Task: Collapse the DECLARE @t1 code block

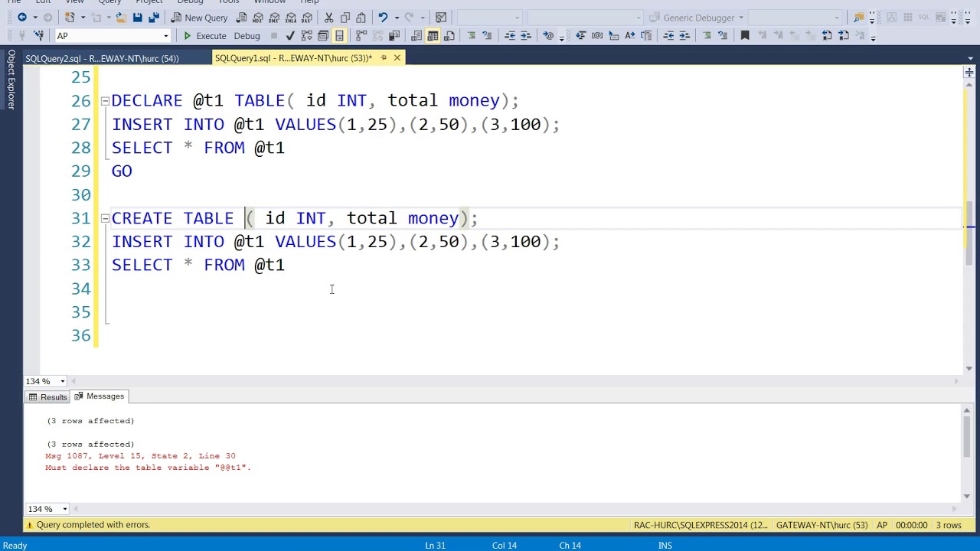Action: (105, 101)
